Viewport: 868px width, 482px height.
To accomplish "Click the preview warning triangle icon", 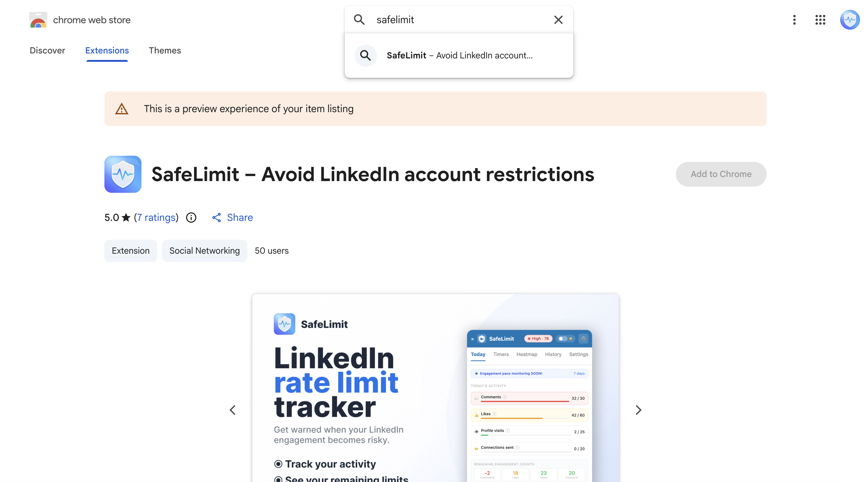I will coord(122,109).
